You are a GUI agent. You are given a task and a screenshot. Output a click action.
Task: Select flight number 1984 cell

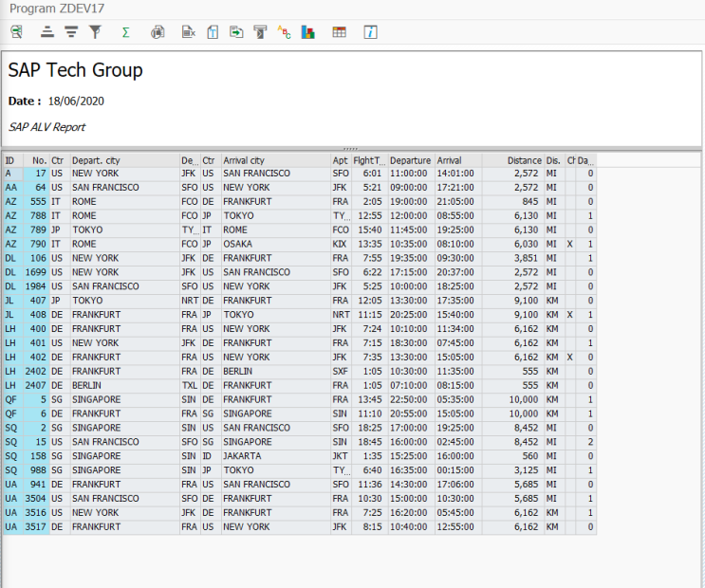[x=36, y=286]
